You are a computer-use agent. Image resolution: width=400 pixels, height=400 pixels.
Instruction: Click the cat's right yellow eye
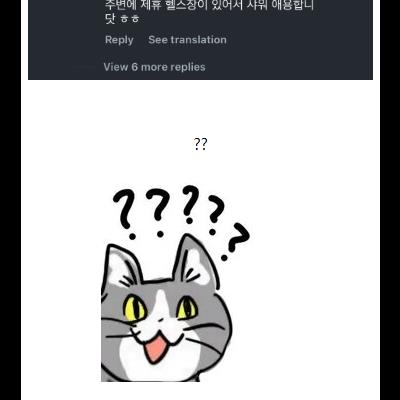click(187, 308)
